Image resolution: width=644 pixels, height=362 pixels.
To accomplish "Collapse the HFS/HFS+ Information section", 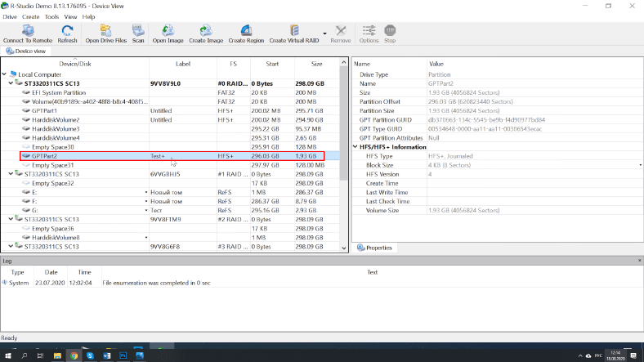I will tap(355, 147).
